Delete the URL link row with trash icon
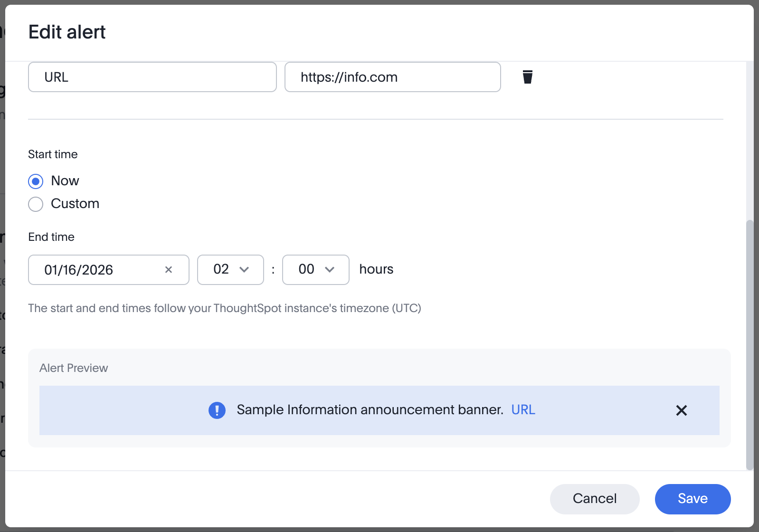The width and height of the screenshot is (759, 532). click(x=527, y=77)
